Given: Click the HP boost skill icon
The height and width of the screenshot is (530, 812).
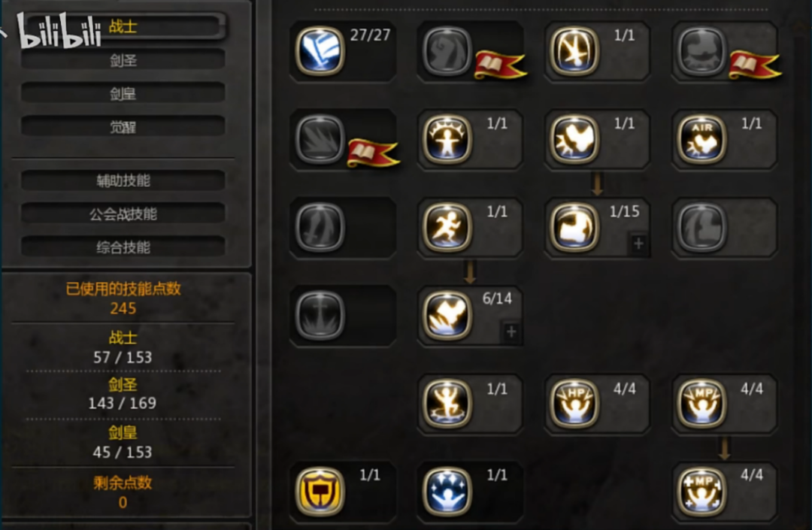Looking at the screenshot, I should tap(574, 403).
